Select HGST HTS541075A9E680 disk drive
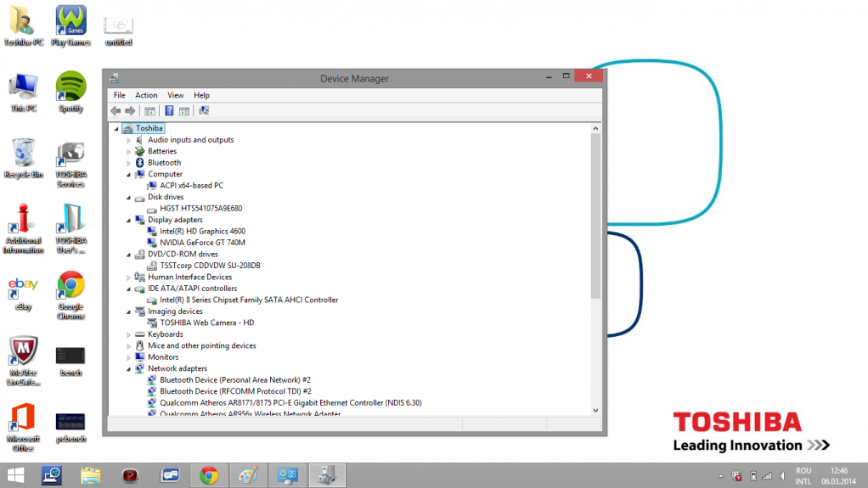Viewport: 868px width, 488px height. pos(201,208)
